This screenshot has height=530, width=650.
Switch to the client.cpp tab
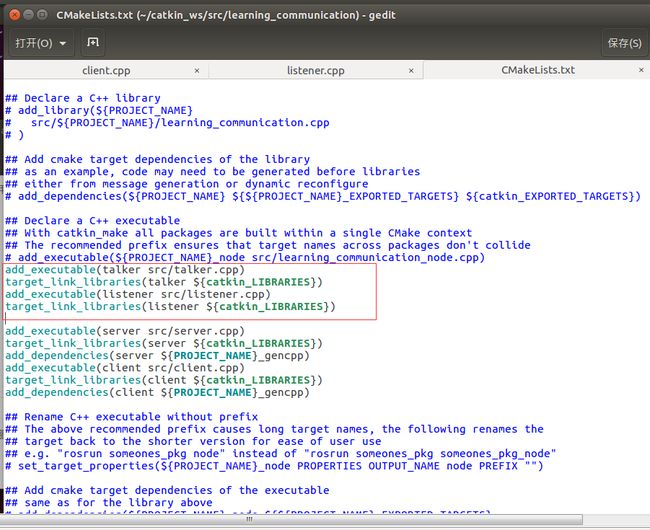point(106,70)
